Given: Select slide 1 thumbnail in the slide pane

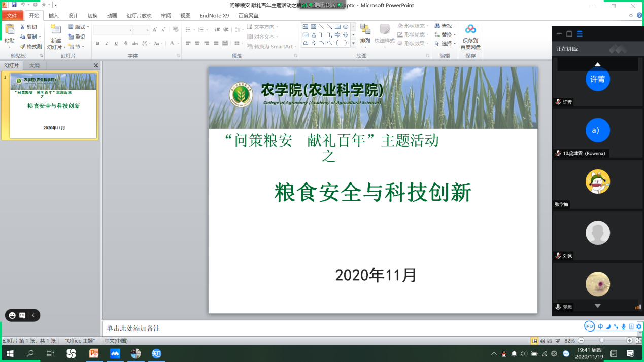Looking at the screenshot, I should click(53, 106).
